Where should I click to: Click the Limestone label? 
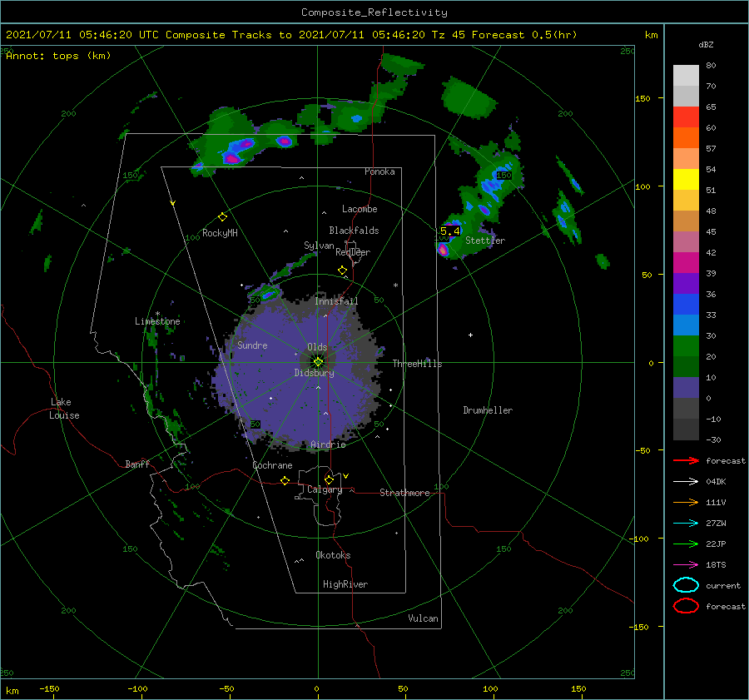pos(157,321)
